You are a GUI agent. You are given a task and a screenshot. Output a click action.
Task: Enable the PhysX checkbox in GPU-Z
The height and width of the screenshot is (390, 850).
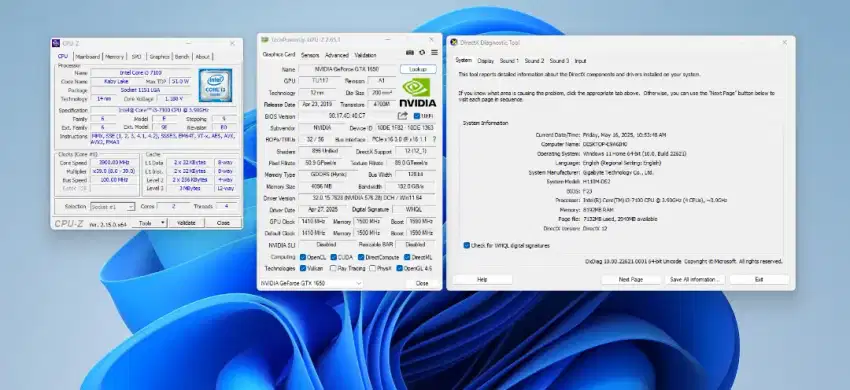(372, 268)
